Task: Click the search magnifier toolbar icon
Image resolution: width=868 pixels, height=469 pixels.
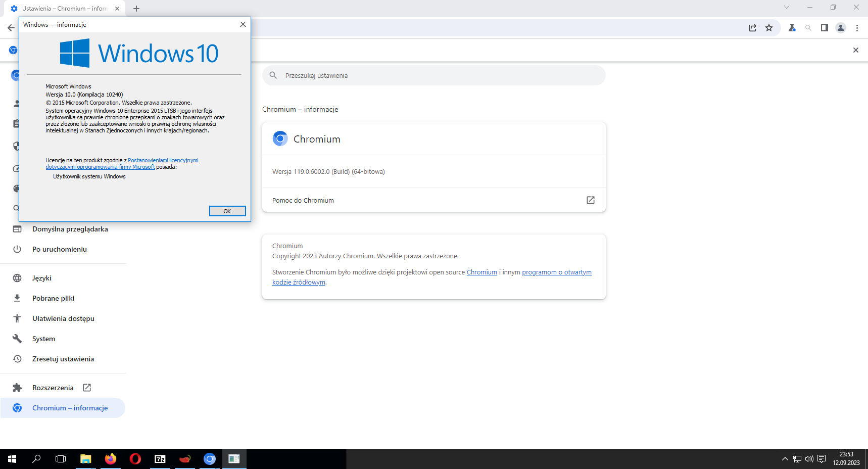Action: (808, 28)
